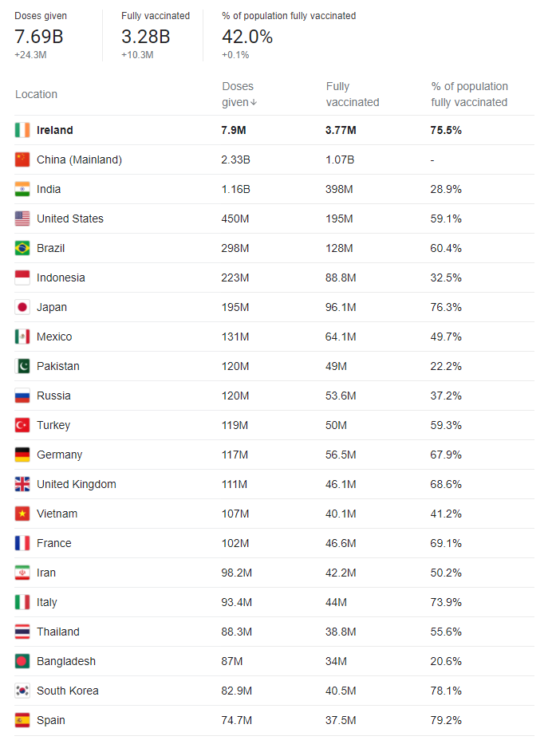560x748 pixels.
Task: Sort by Doses given arrow
Action: click(x=254, y=103)
